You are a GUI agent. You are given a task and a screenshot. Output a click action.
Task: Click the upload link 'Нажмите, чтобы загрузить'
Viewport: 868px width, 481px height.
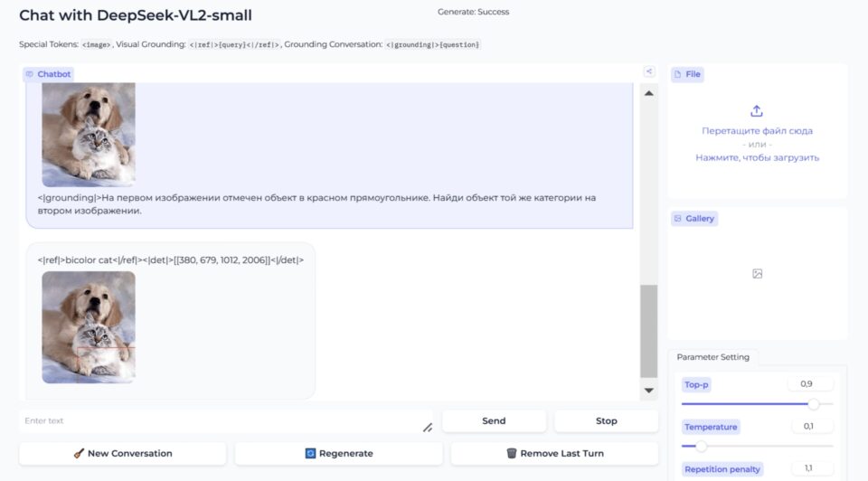click(758, 157)
